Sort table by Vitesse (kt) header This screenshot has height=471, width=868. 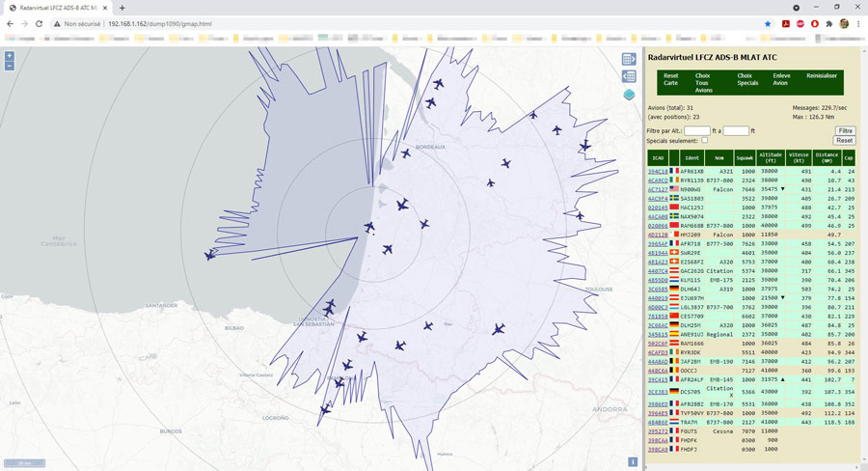coord(799,158)
